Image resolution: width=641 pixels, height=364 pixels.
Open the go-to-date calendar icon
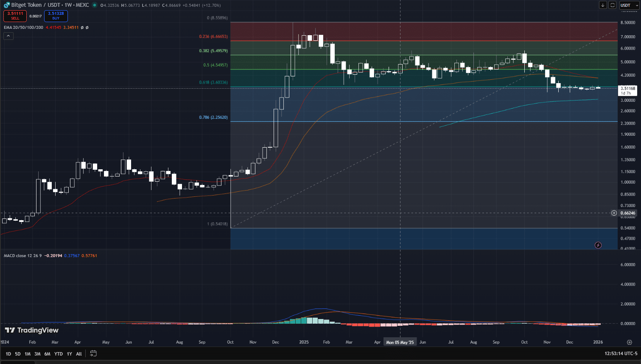[92, 353]
